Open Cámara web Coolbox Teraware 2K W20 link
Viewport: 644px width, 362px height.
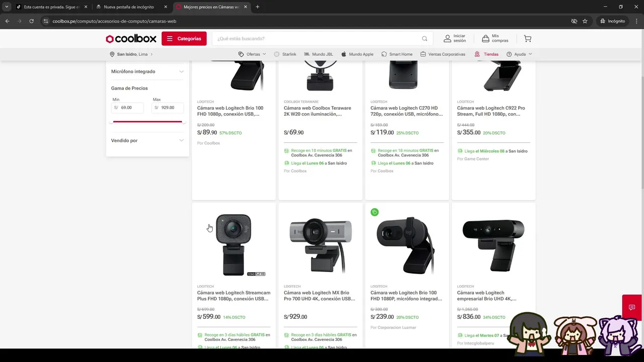click(x=317, y=111)
